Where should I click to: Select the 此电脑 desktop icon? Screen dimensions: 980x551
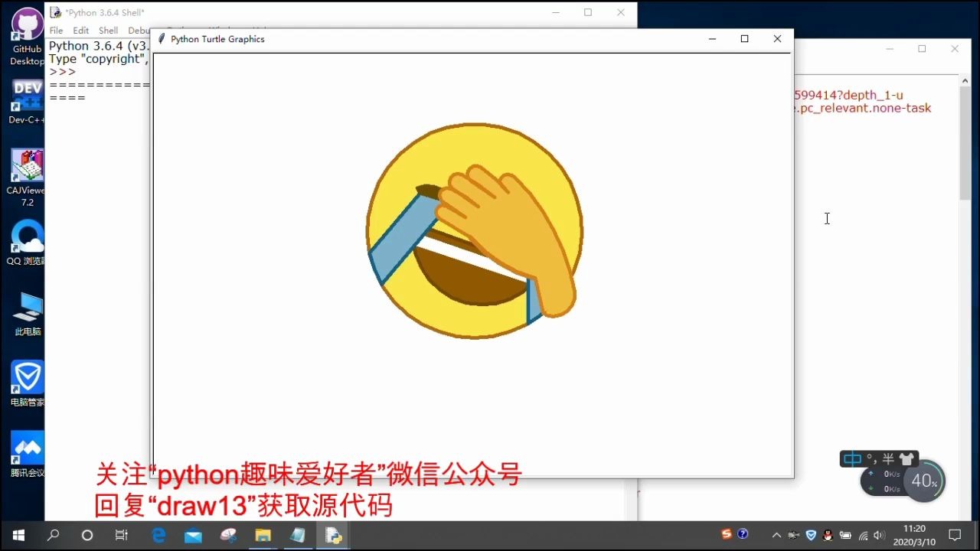click(x=28, y=314)
